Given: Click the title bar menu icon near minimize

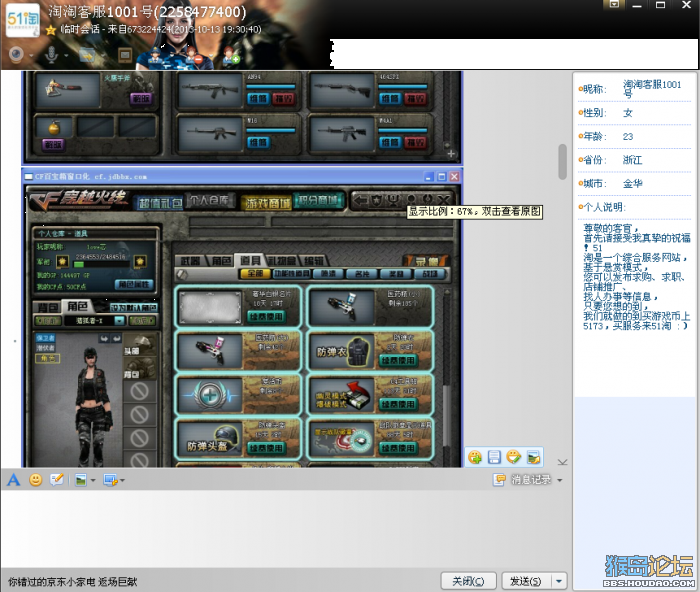Looking at the screenshot, I should (x=614, y=5).
